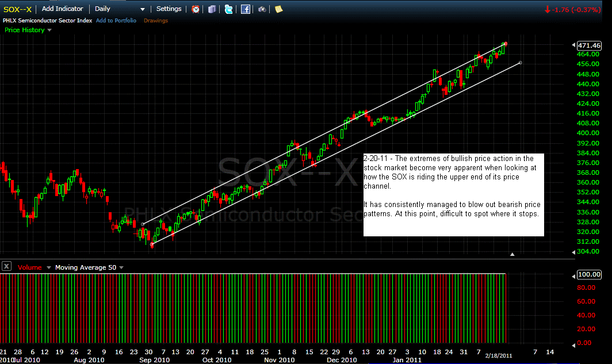Click the 464.00 price axis label

(x=588, y=54)
